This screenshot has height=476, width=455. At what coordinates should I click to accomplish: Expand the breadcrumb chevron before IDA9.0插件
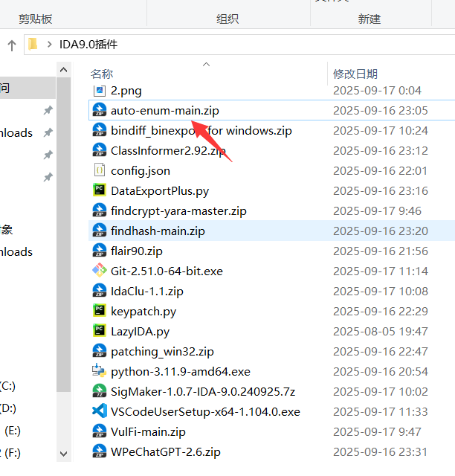pos(50,45)
